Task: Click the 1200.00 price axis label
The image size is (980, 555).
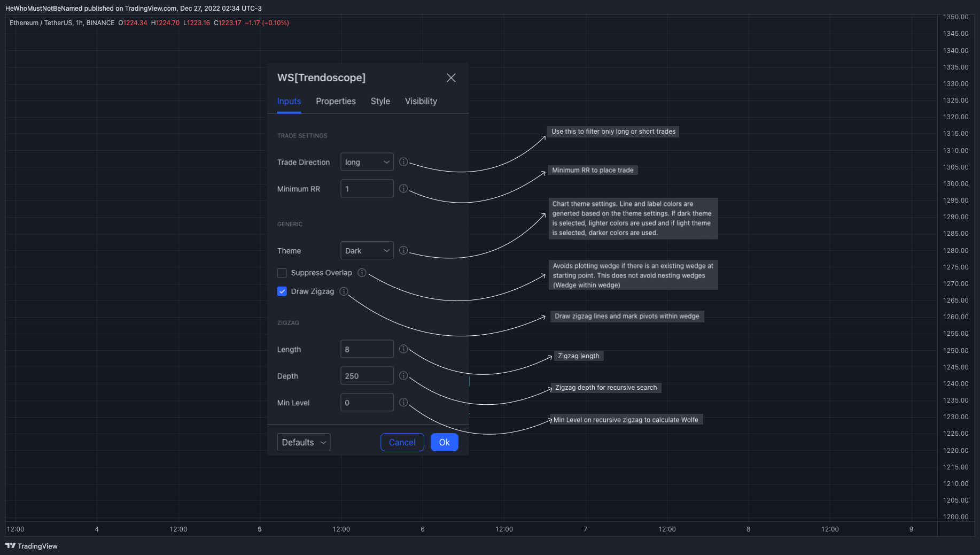Action: [955, 517]
